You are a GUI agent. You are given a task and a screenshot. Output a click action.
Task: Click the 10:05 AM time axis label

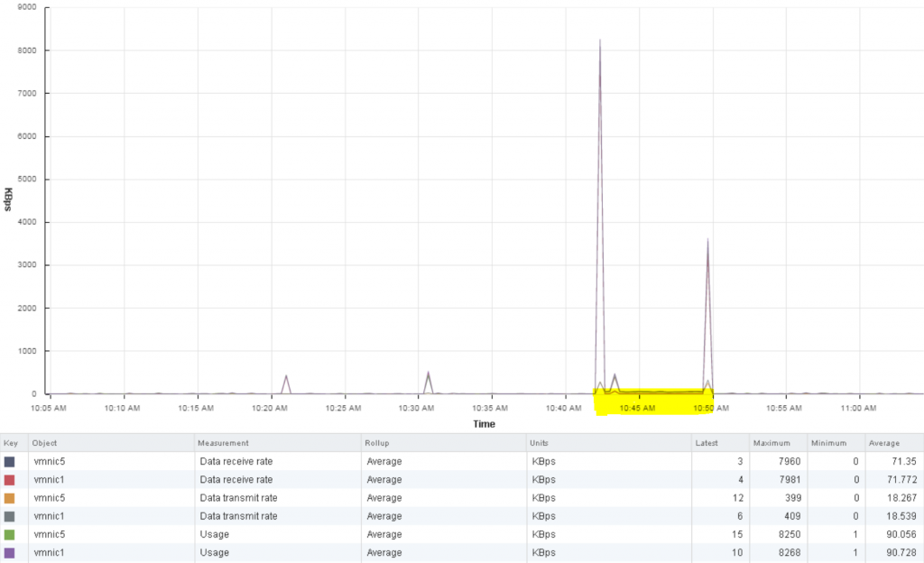(49, 408)
